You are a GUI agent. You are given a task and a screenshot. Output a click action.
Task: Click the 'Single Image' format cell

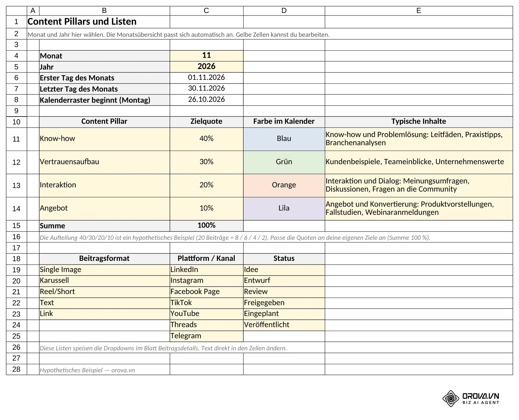(x=104, y=270)
